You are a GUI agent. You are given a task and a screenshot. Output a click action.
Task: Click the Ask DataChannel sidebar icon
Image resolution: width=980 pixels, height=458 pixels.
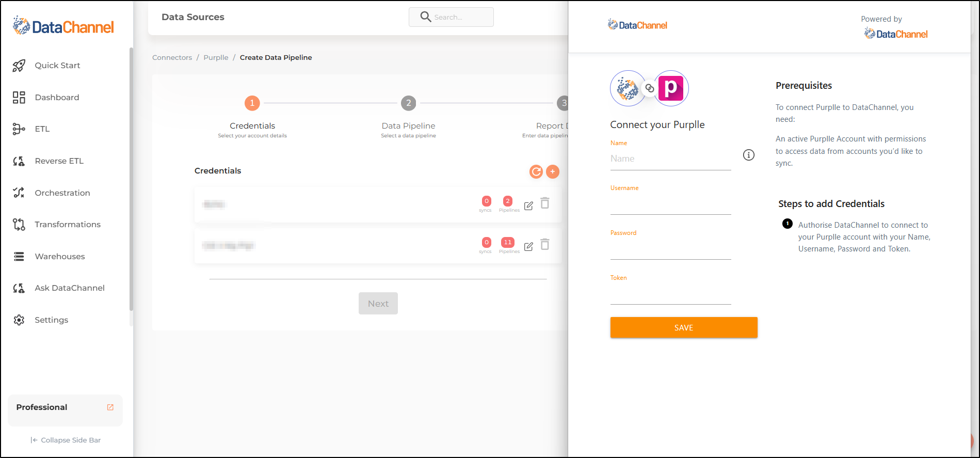[x=19, y=288]
